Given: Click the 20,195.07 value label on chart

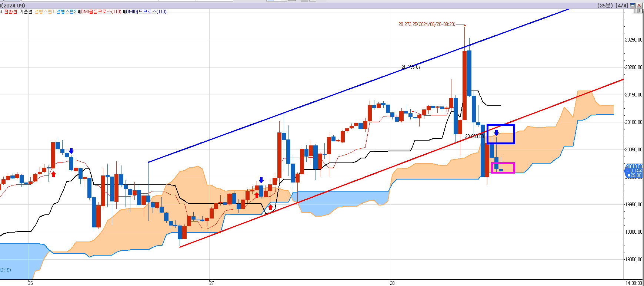Looking at the screenshot, I should click(411, 67).
